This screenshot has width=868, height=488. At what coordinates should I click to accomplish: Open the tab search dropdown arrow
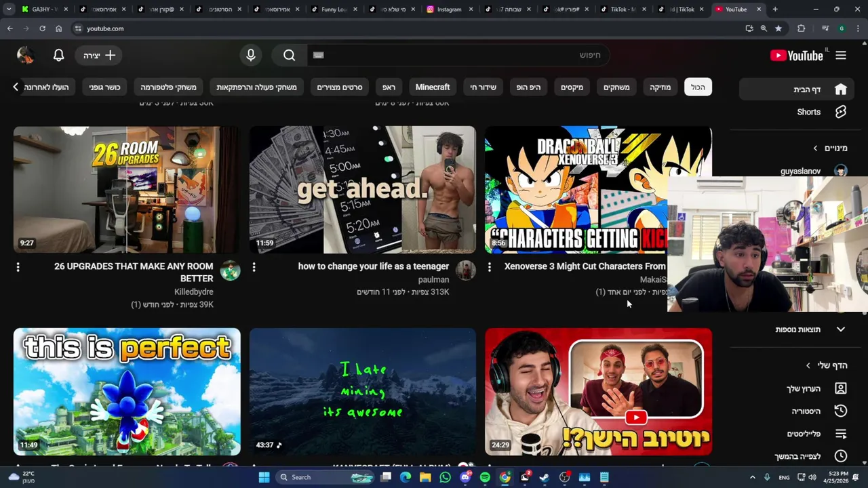pyautogui.click(x=9, y=9)
